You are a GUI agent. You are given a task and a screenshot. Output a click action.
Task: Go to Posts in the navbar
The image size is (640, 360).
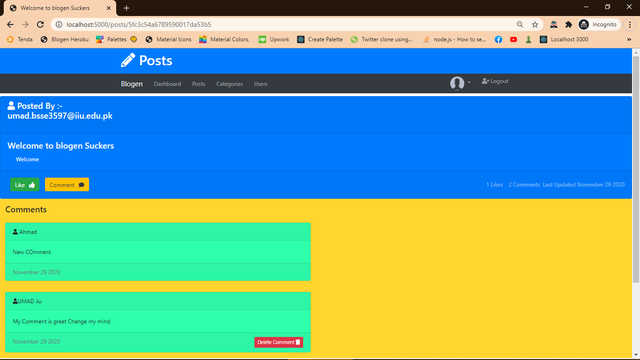point(198,84)
